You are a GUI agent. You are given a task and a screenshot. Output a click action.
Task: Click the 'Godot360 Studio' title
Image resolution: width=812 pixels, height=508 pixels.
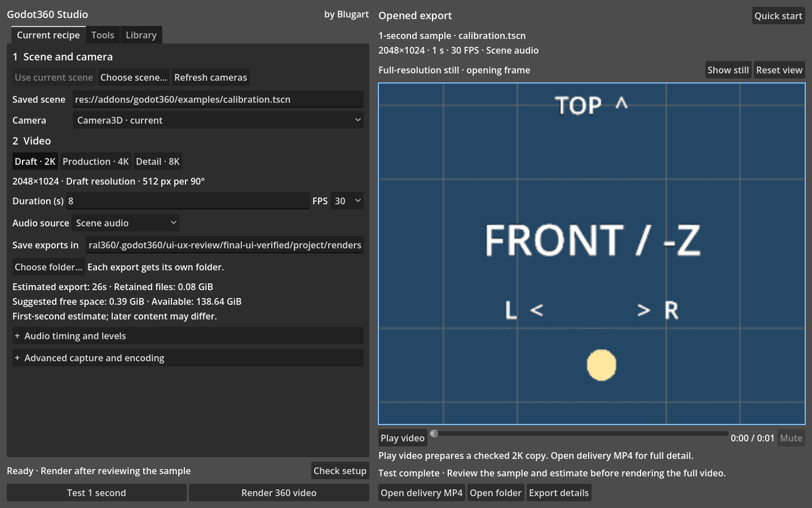(47, 14)
